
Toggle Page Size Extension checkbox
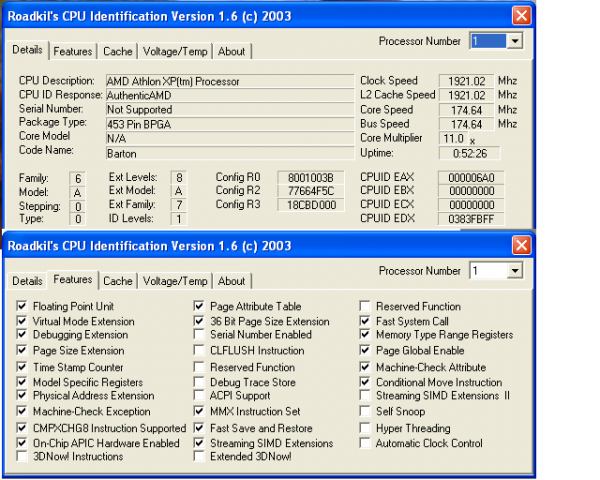coord(22,350)
